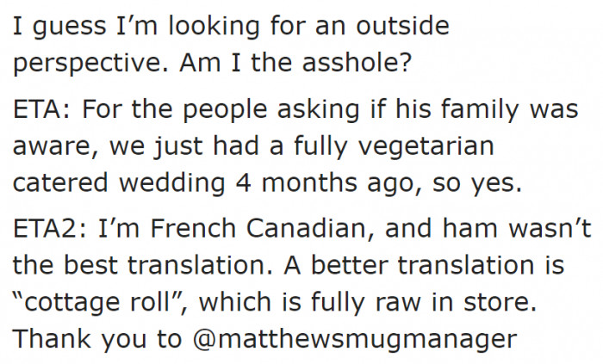Click the "ETA:" label in second paragraph

[42, 109]
